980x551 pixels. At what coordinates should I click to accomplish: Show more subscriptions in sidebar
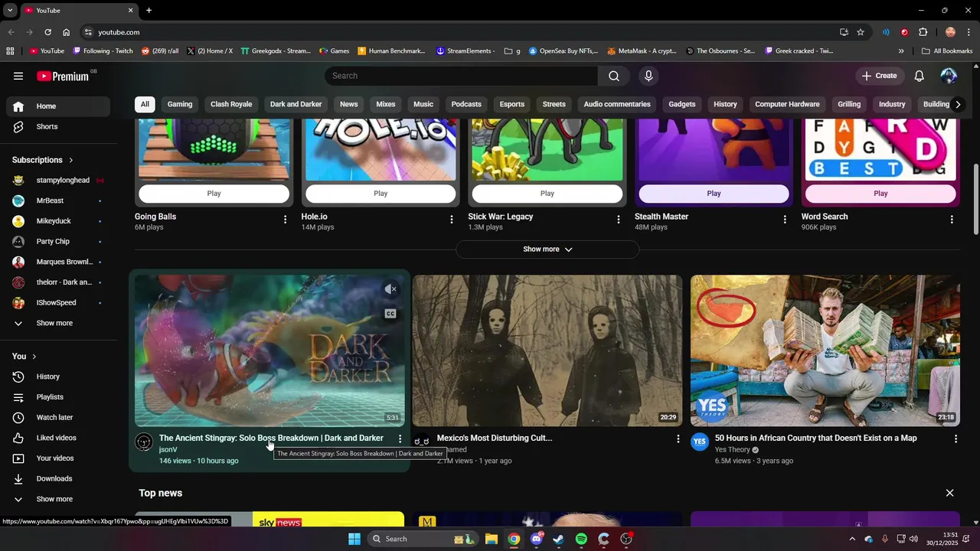[58, 323]
